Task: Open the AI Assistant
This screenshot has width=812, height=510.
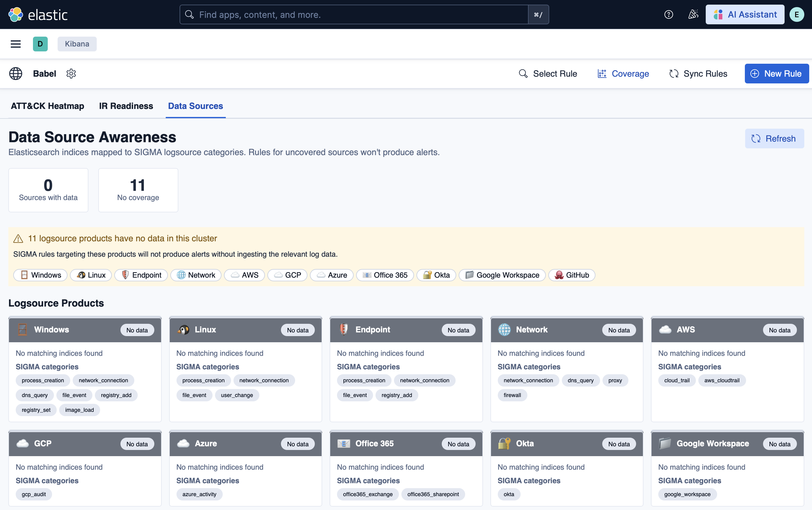Action: [x=745, y=14]
